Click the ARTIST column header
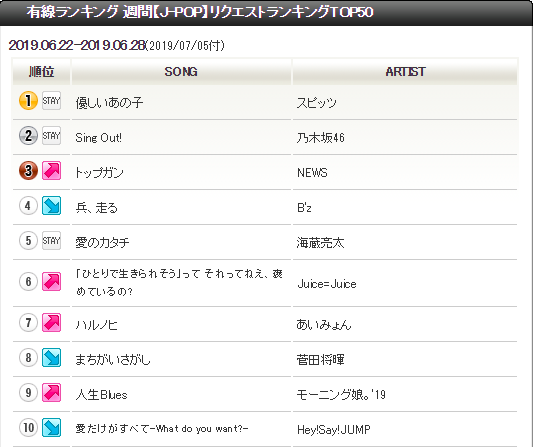This screenshot has width=533, height=447. pos(405,72)
